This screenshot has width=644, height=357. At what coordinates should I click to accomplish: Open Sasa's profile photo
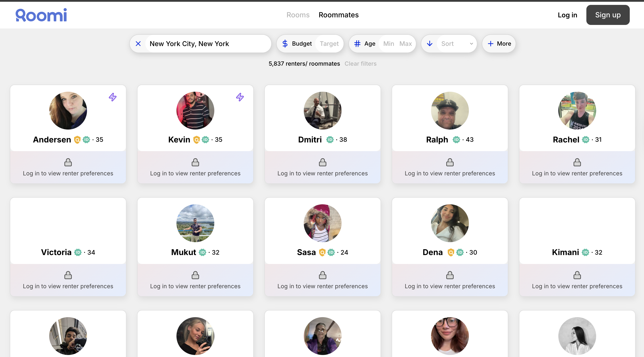click(x=322, y=223)
